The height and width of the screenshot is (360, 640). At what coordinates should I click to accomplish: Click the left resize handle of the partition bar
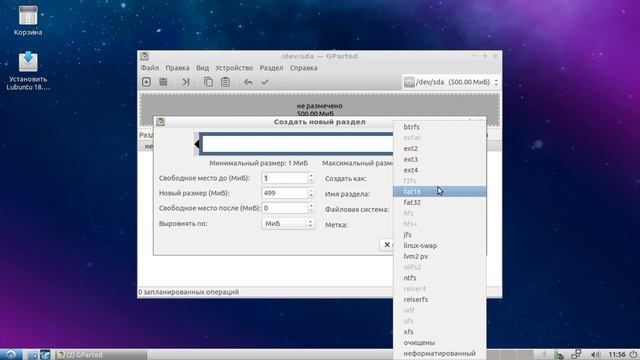tap(197, 144)
